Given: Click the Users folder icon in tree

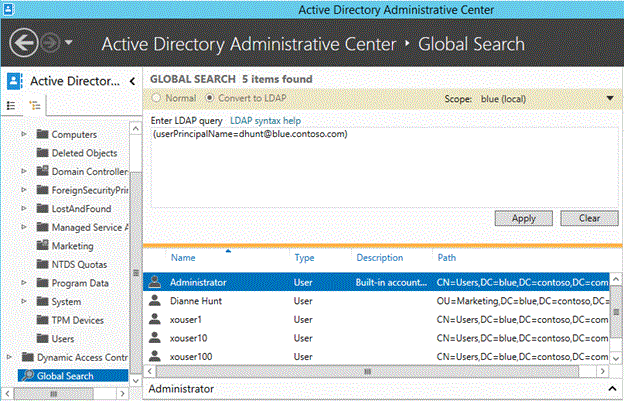Looking at the screenshot, I should [x=42, y=338].
